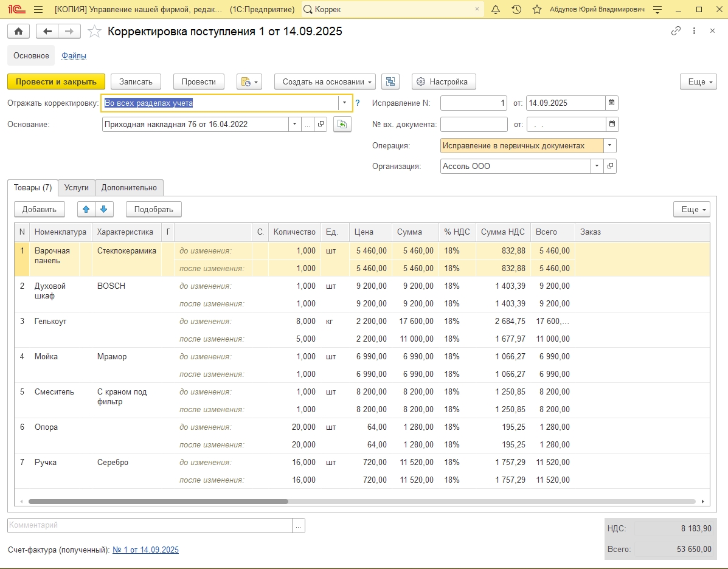Viewport: 728px width, 569px height.
Task: Focus the 'Исправление N' number field
Action: tap(474, 103)
